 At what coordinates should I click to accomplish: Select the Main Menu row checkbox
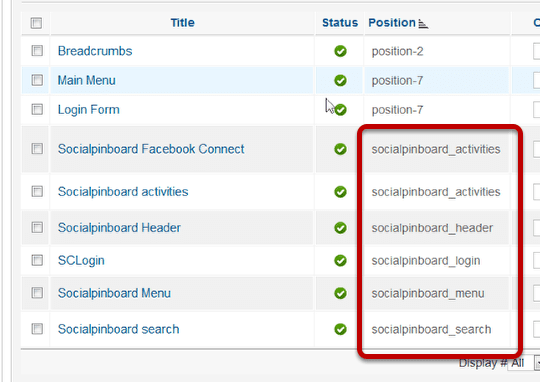click(37, 80)
